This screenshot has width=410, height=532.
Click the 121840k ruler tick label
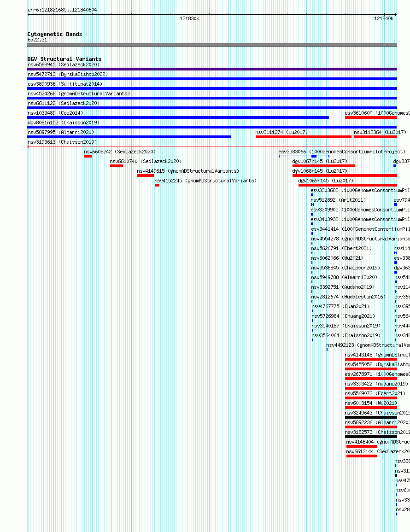pyautogui.click(x=384, y=19)
